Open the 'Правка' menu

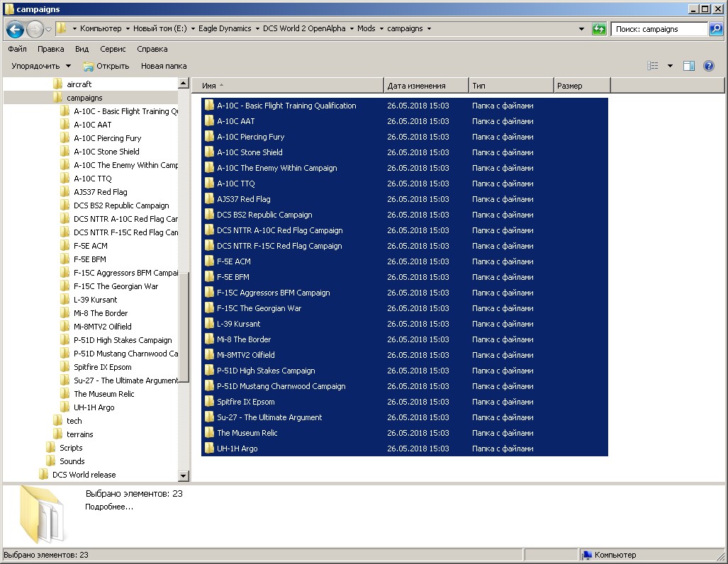click(x=50, y=49)
